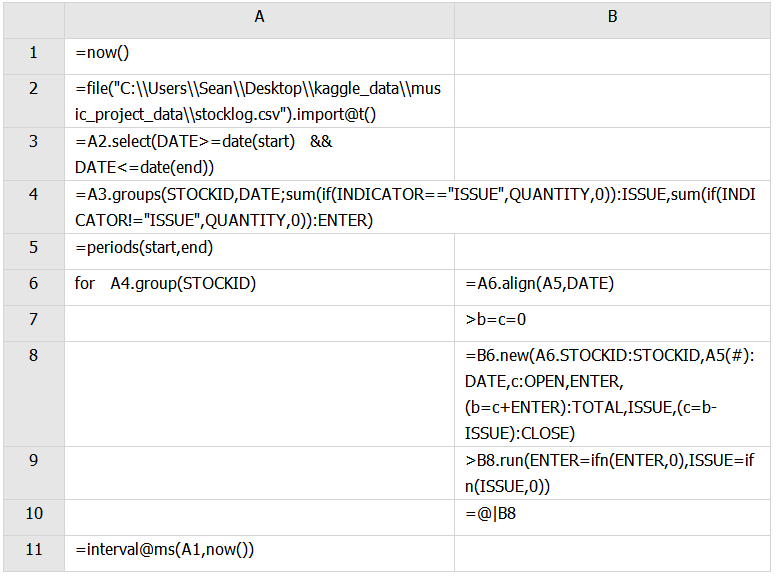The height and width of the screenshot is (579, 776).
Task: Click empty cell A7
Action: tap(259, 323)
